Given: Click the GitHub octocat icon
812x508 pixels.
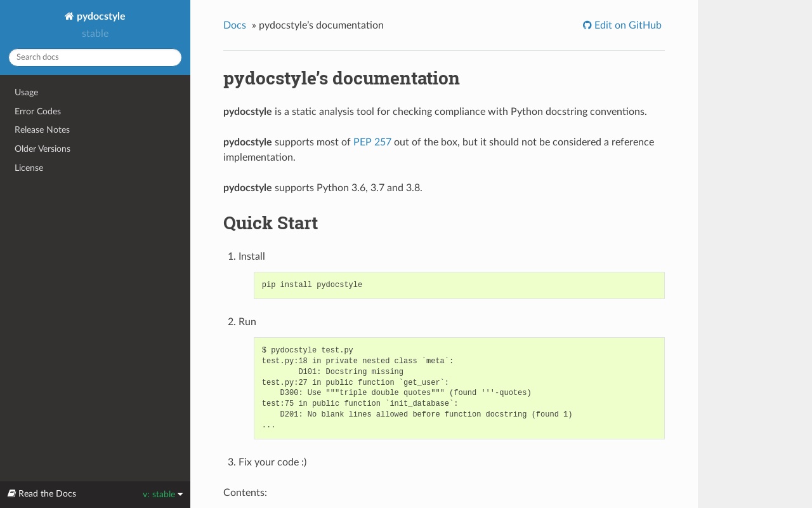Looking at the screenshot, I should pyautogui.click(x=587, y=25).
